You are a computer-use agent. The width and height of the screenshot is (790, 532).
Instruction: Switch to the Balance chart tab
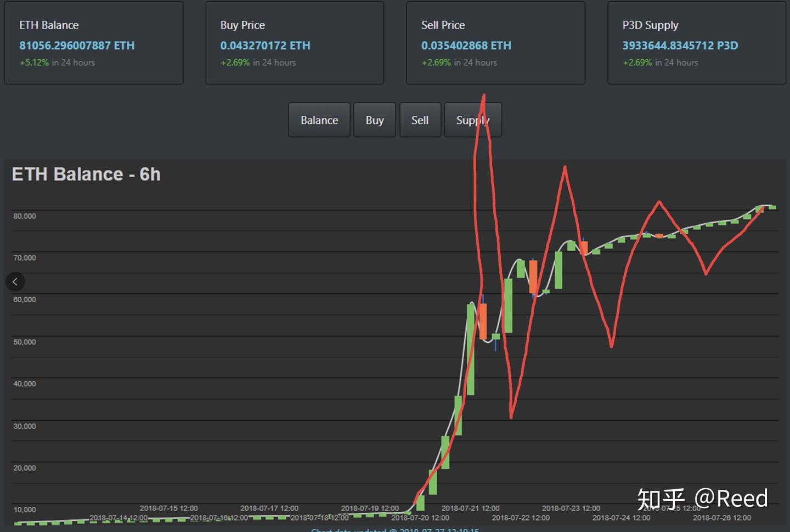point(319,120)
